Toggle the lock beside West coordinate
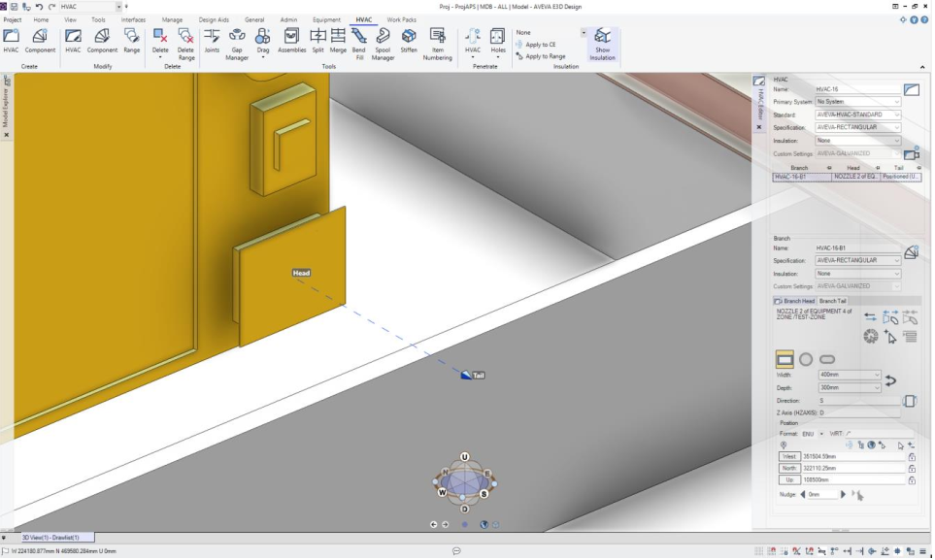935x560 pixels. [912, 456]
